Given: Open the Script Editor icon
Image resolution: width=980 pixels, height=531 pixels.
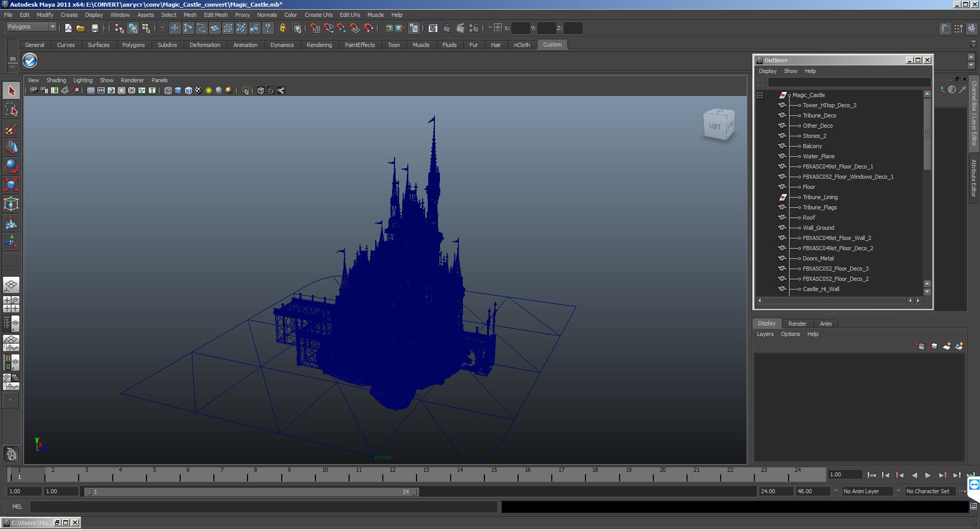Looking at the screenshot, I should coord(973,506).
